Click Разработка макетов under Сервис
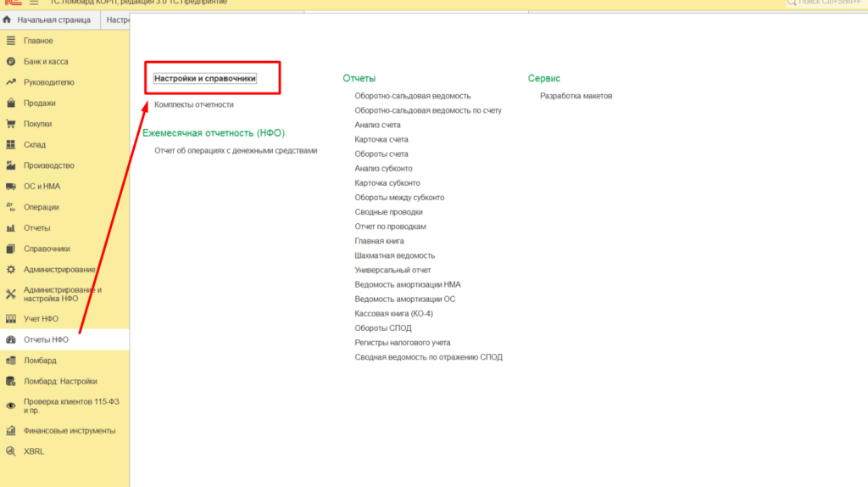The image size is (868, 487). pyautogui.click(x=576, y=96)
